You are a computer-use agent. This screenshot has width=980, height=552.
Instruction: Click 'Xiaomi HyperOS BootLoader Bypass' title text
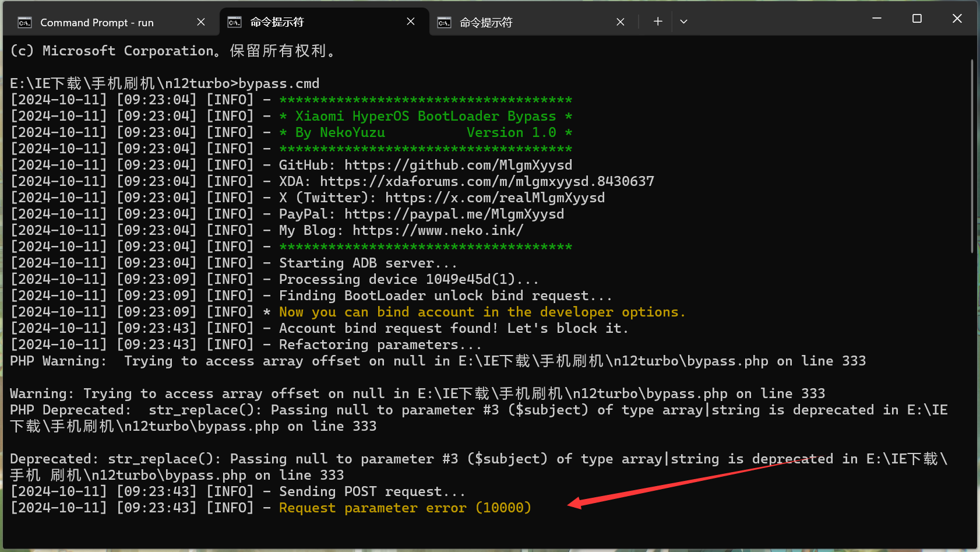(426, 116)
